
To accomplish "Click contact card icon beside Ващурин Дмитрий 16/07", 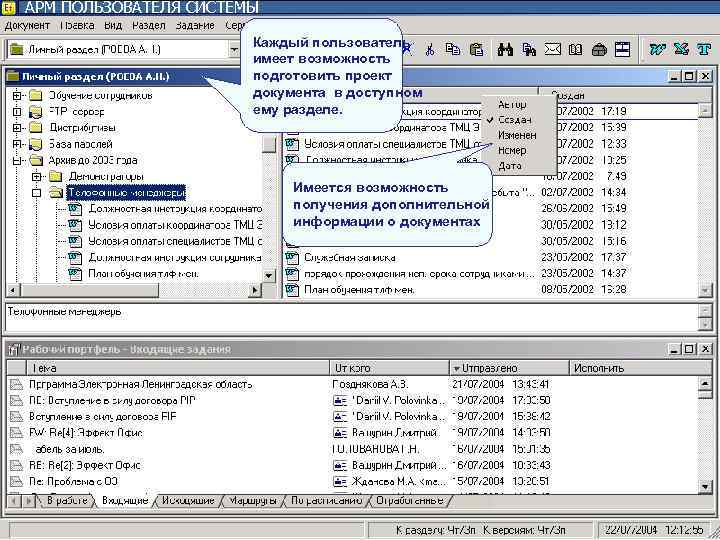I will coord(340,465).
